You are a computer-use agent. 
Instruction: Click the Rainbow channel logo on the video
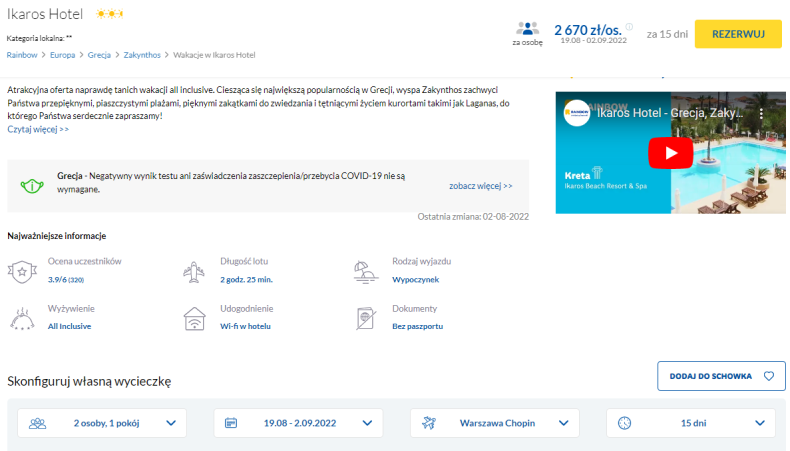click(x=576, y=113)
